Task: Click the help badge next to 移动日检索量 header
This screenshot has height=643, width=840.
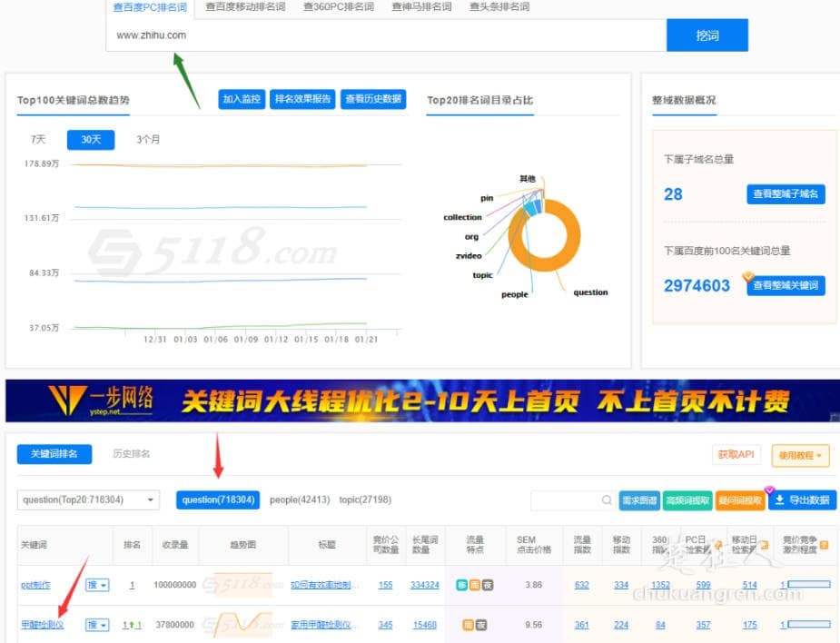Action: 765,543
